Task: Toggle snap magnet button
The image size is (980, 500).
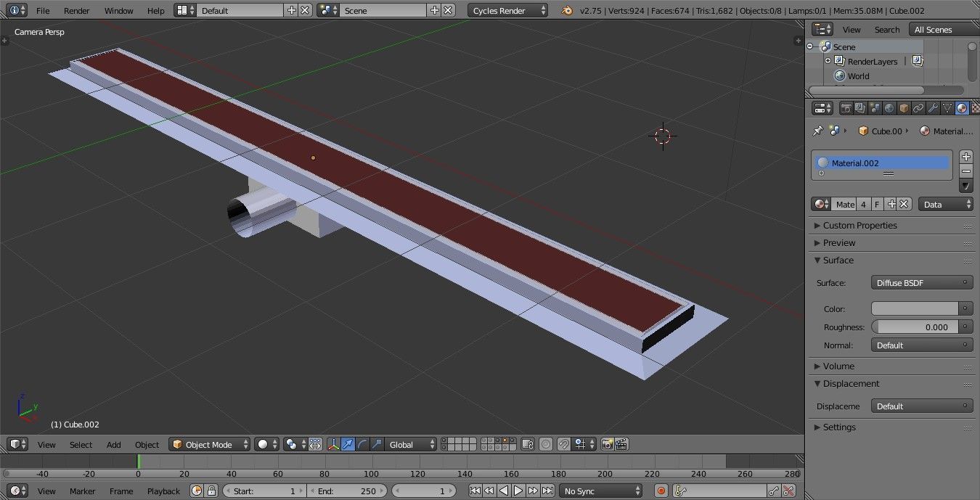Action: [x=563, y=444]
